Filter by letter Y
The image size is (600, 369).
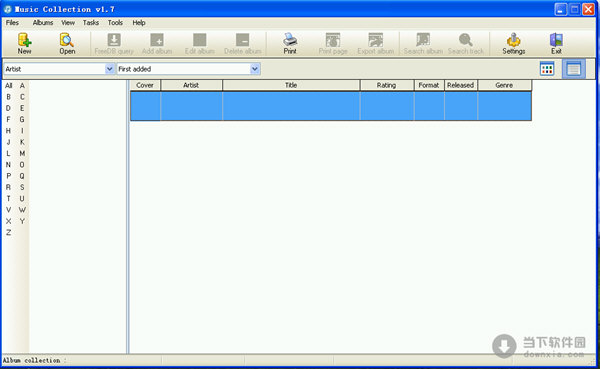pos(22,221)
